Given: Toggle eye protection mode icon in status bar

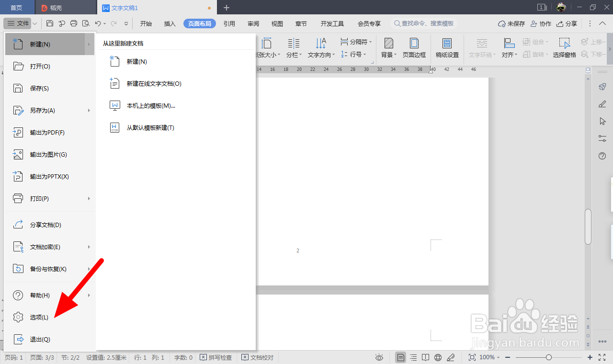Looking at the screenshot, I should 379,357.
